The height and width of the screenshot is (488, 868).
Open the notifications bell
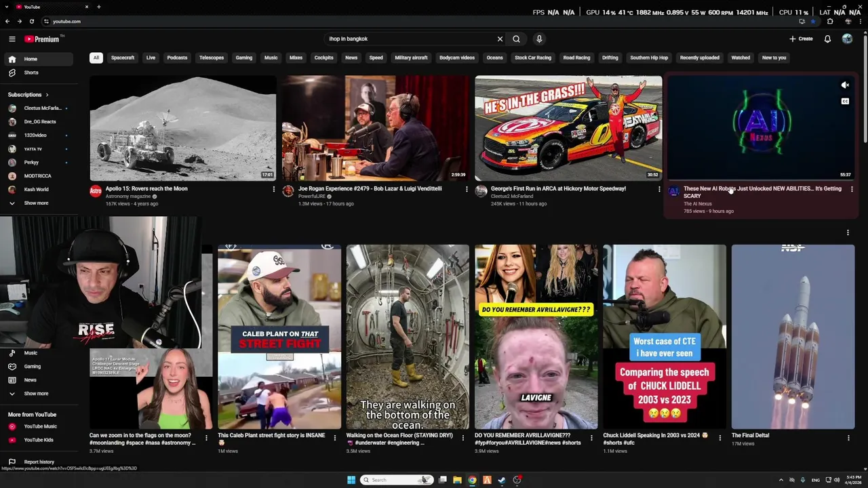pos(827,39)
